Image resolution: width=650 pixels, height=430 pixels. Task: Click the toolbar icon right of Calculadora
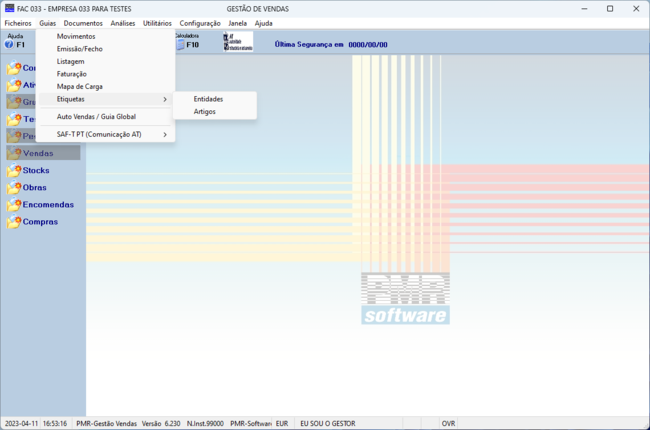click(x=237, y=41)
